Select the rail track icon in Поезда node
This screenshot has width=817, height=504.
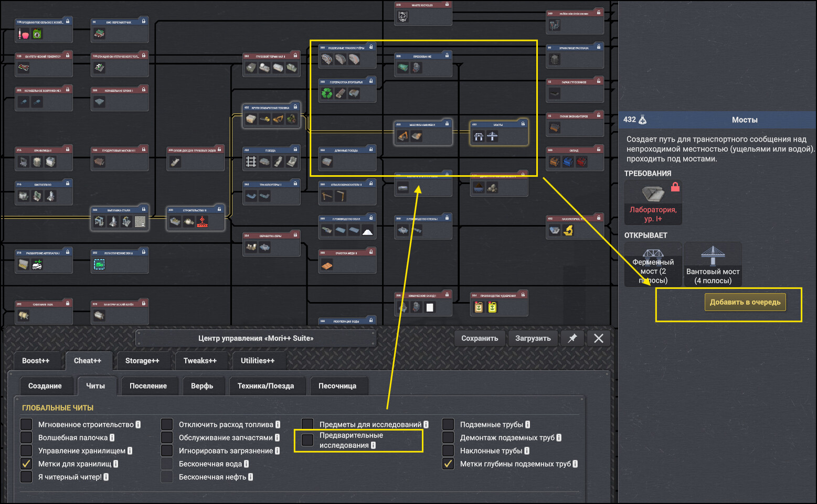coord(251,162)
